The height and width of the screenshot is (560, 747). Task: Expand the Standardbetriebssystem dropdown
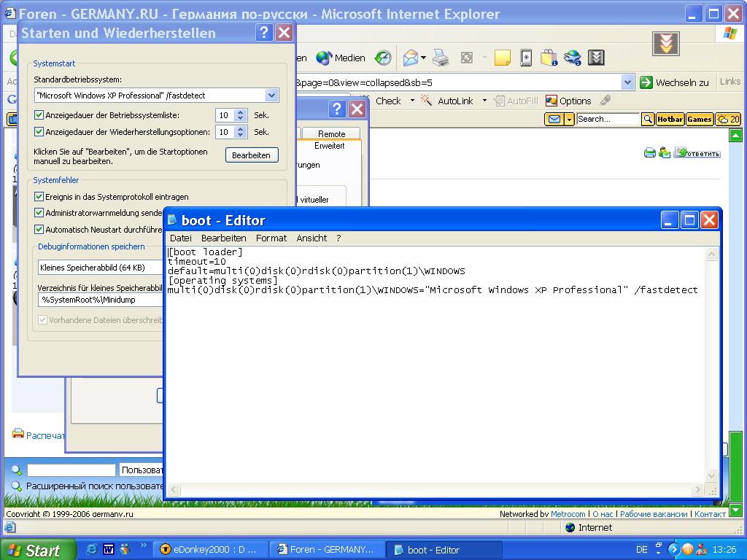coord(271,96)
